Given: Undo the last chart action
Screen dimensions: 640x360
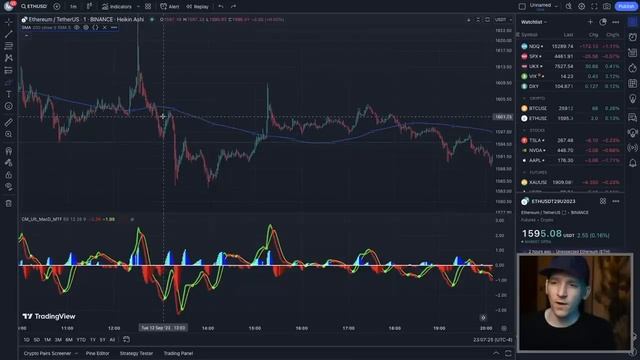Looking at the screenshot, I should click(221, 7).
